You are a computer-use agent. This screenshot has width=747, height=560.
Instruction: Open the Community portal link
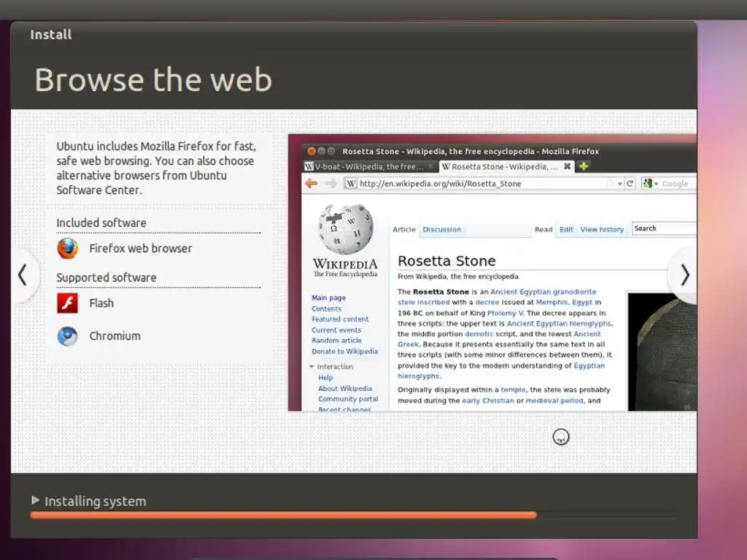[x=348, y=399]
